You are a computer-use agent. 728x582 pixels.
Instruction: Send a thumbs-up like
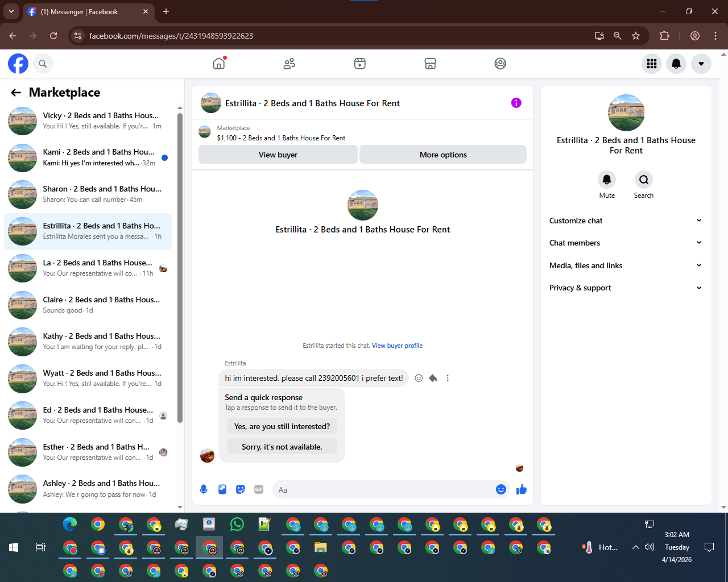[522, 489]
